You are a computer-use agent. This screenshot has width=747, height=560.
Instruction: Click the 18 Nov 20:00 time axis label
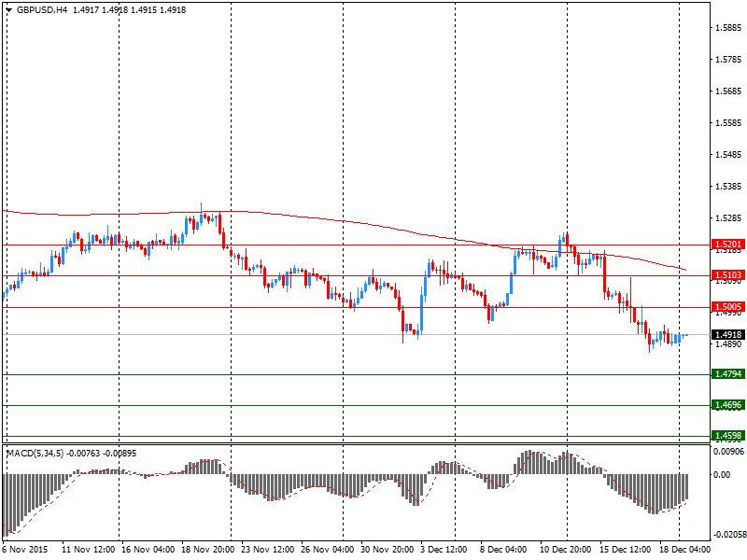[x=207, y=550]
